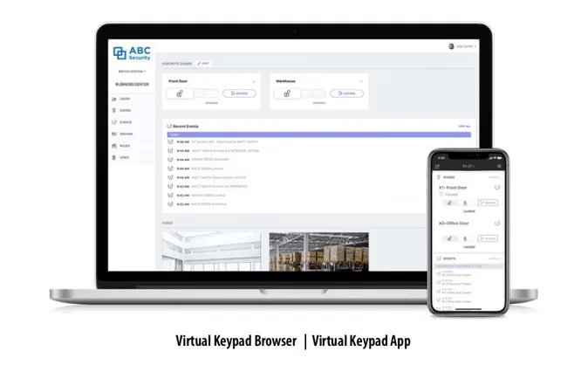Viewport: 588px width, 365px height.
Task: Open the warehouse video thumbnail
Action: 318,251
